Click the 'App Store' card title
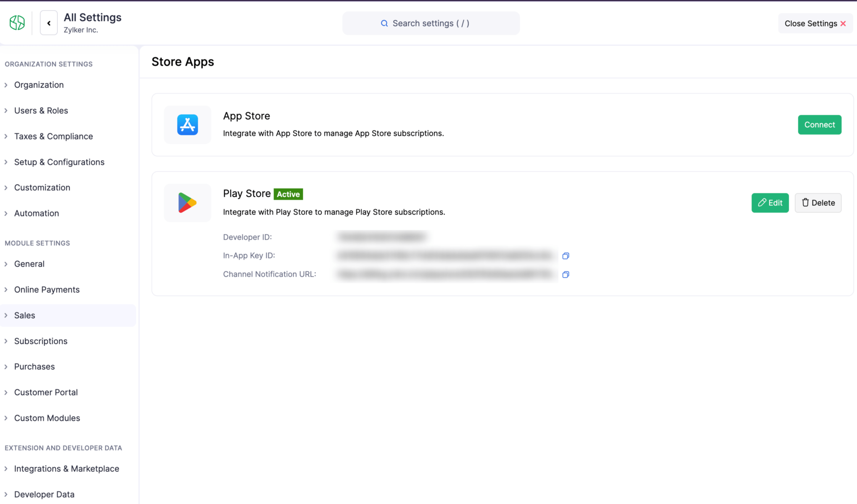857x504 pixels. pos(246,116)
